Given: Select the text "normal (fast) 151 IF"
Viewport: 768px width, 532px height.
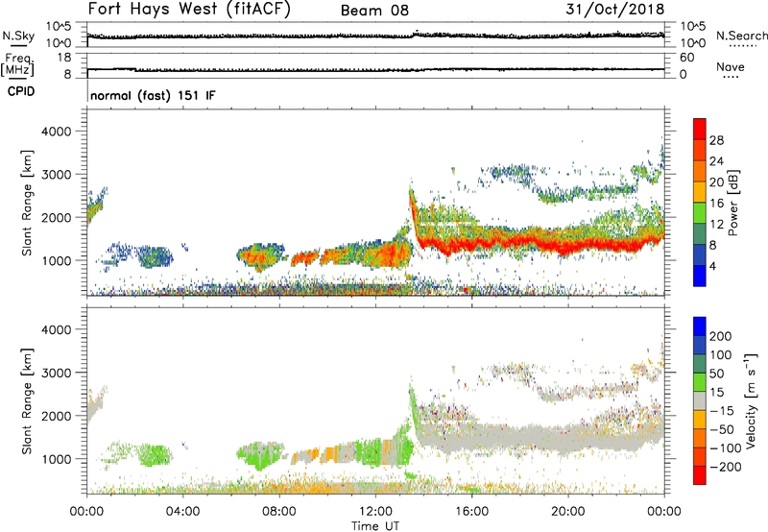Looking at the screenshot, I should pyautogui.click(x=153, y=95).
